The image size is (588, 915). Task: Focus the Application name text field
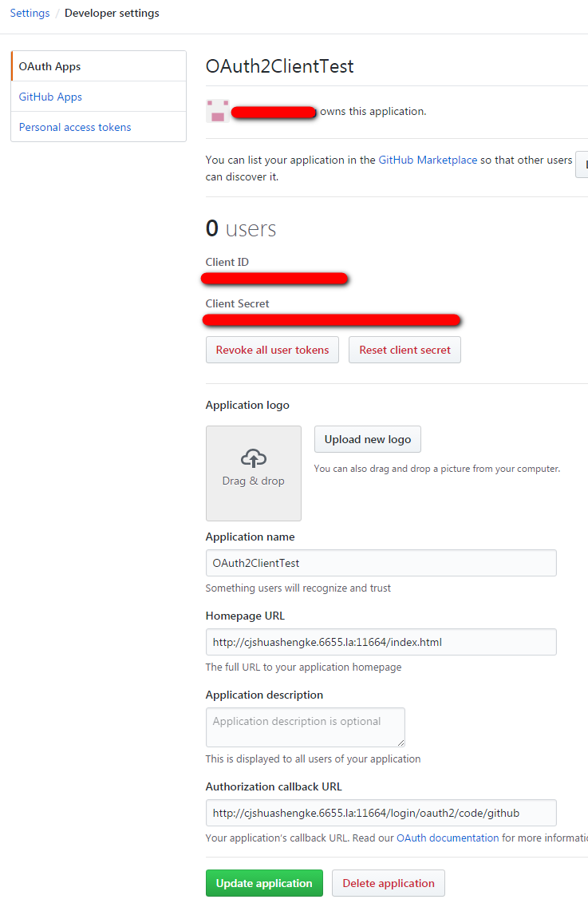pos(381,563)
